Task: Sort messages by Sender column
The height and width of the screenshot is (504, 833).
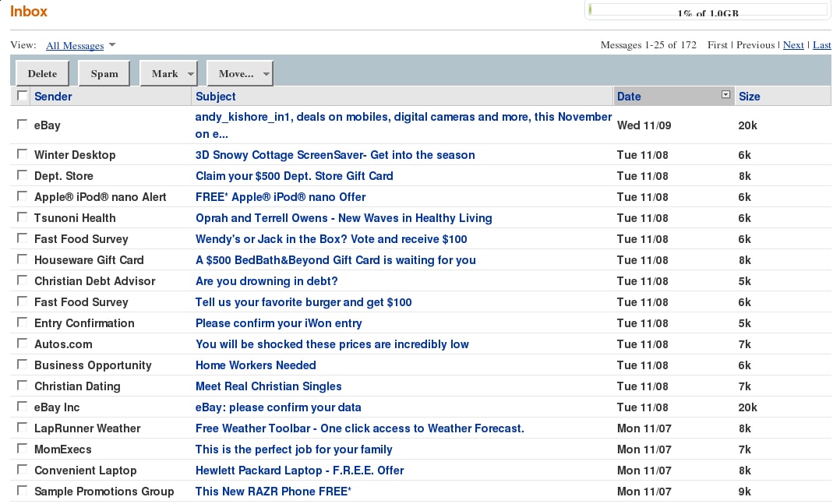Action: 53,96
